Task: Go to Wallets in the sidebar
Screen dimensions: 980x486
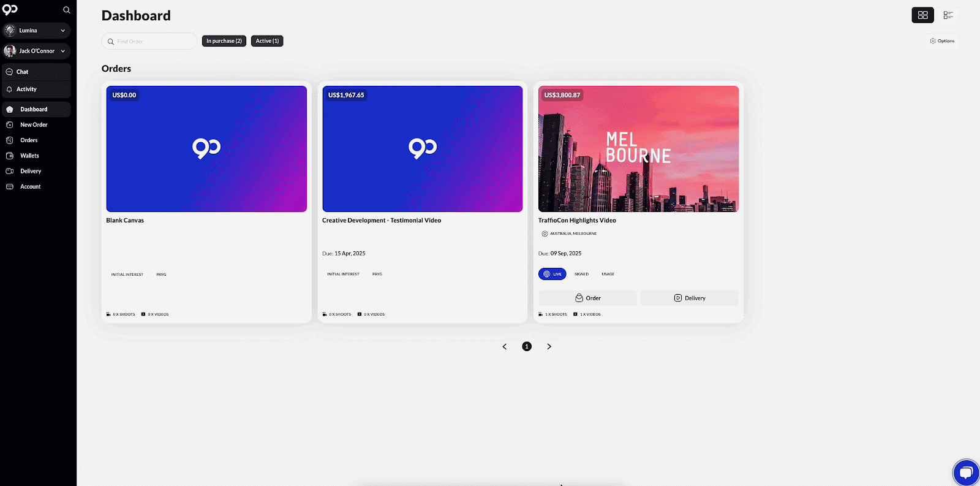Action: 29,156
